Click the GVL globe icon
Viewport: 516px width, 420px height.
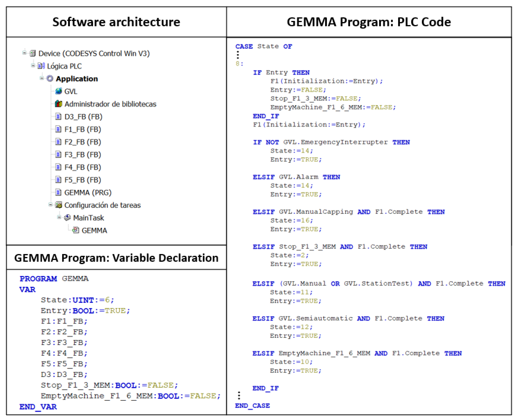coord(59,91)
